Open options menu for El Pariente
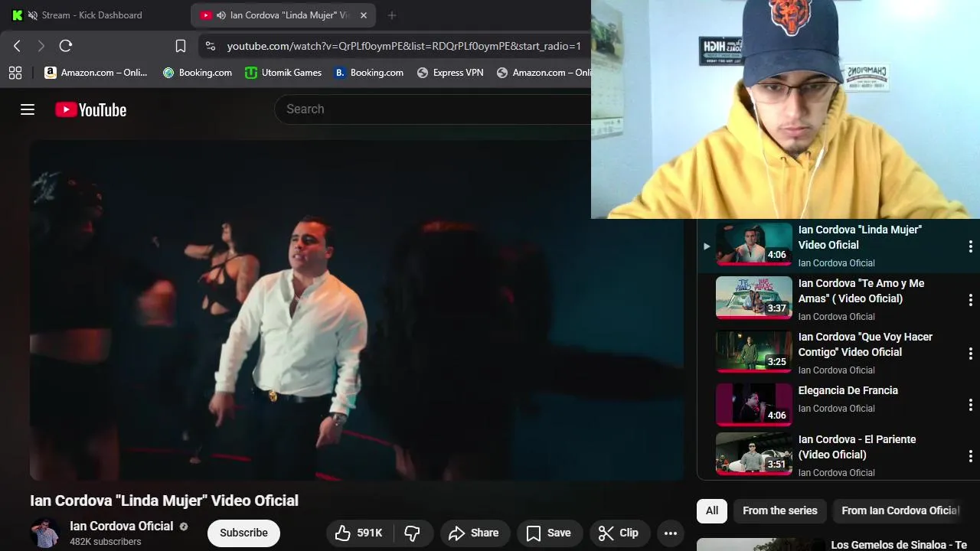 (x=970, y=456)
